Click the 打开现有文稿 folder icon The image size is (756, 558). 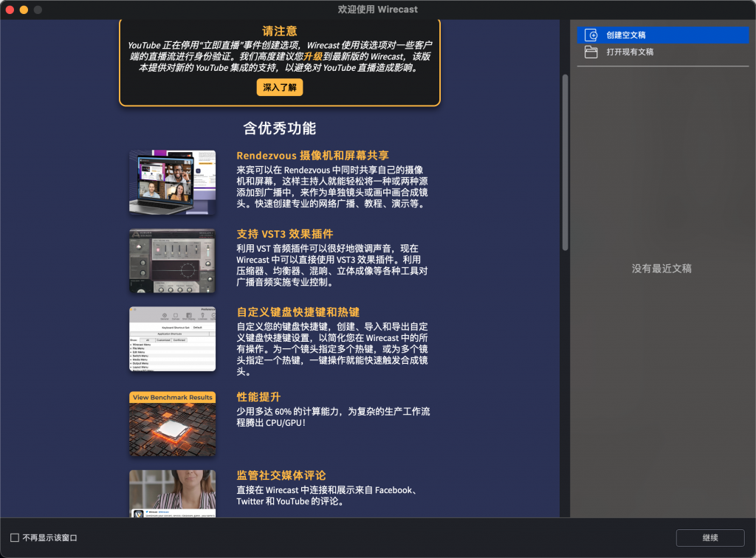tap(591, 53)
